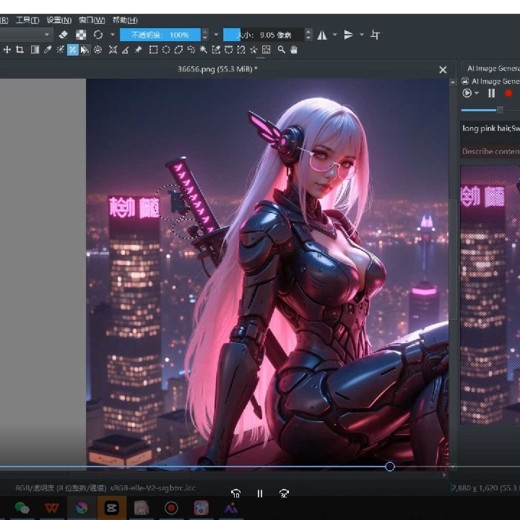Open dropdown after the opacity slider

point(216,35)
